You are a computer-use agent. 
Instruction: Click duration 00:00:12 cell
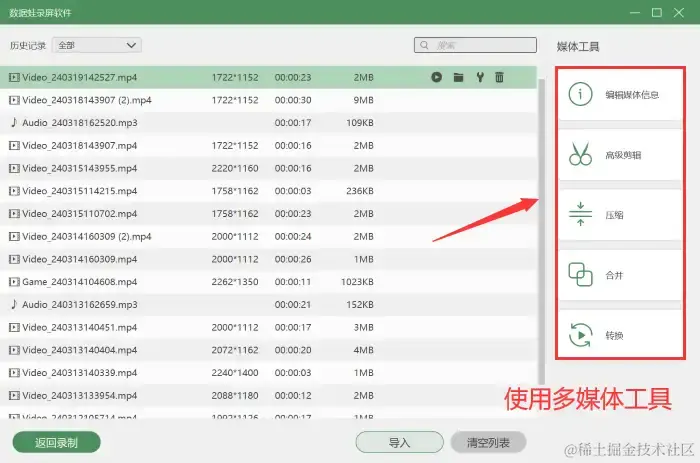click(293, 396)
